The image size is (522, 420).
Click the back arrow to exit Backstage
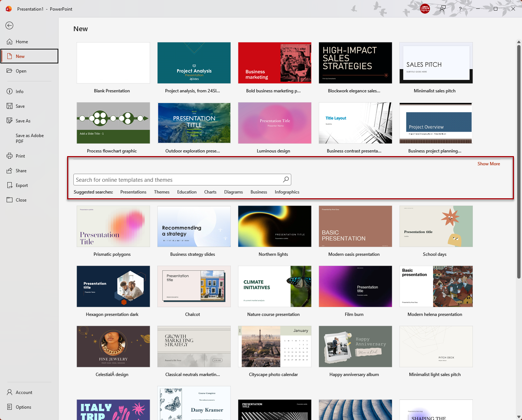10,25
